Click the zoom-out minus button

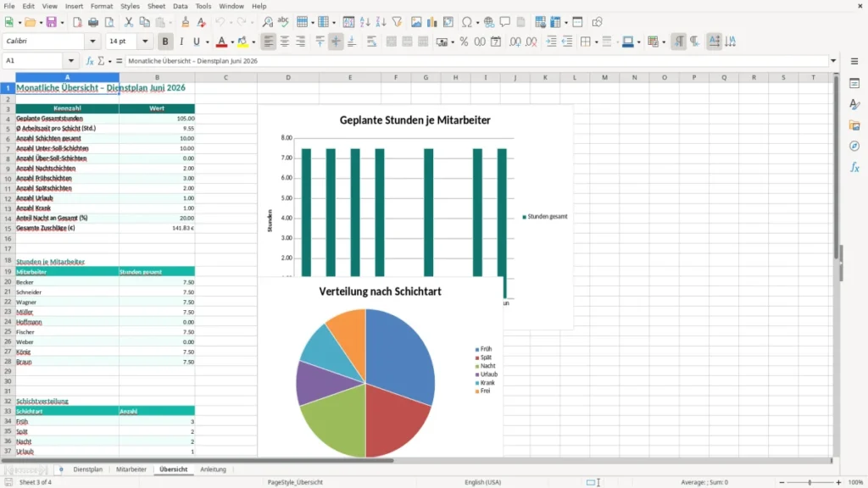[x=782, y=482]
